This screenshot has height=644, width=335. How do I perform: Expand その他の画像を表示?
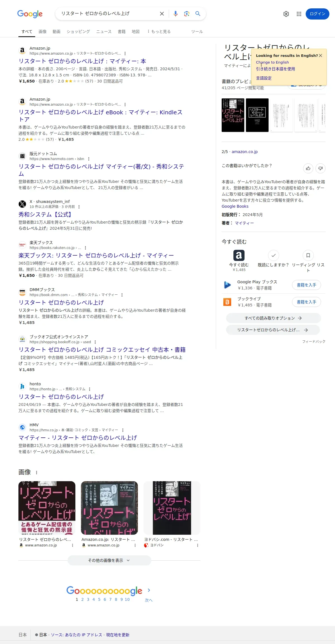point(109,560)
